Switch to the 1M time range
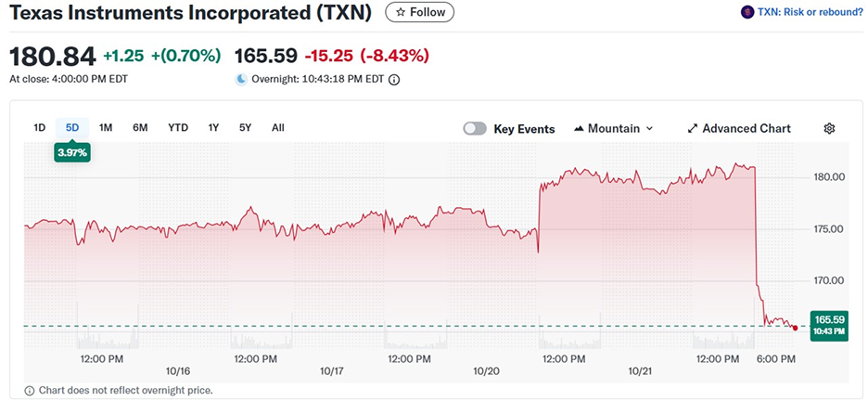 click(106, 127)
